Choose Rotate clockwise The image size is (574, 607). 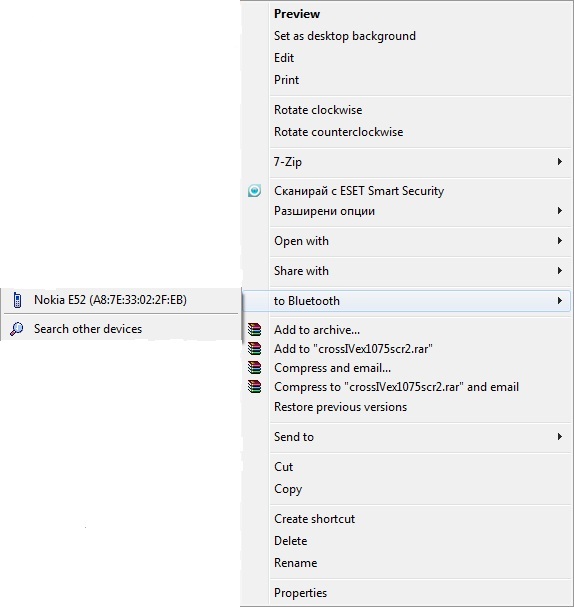point(318,110)
